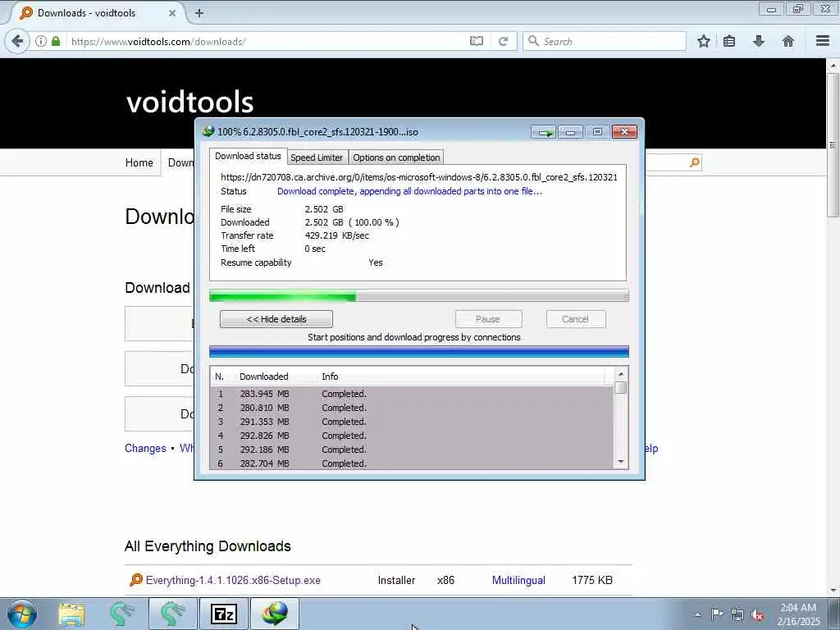The width and height of the screenshot is (840, 630).
Task: Click connections list scroll up arrow
Action: click(x=621, y=374)
